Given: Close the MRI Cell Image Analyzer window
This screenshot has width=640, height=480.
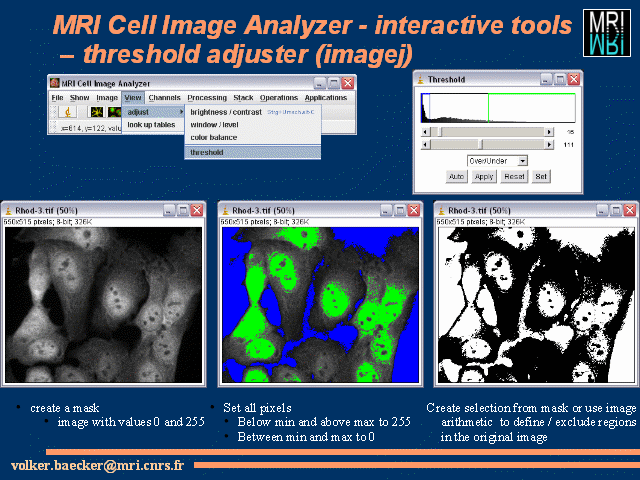Looking at the screenshot, I should (348, 83).
